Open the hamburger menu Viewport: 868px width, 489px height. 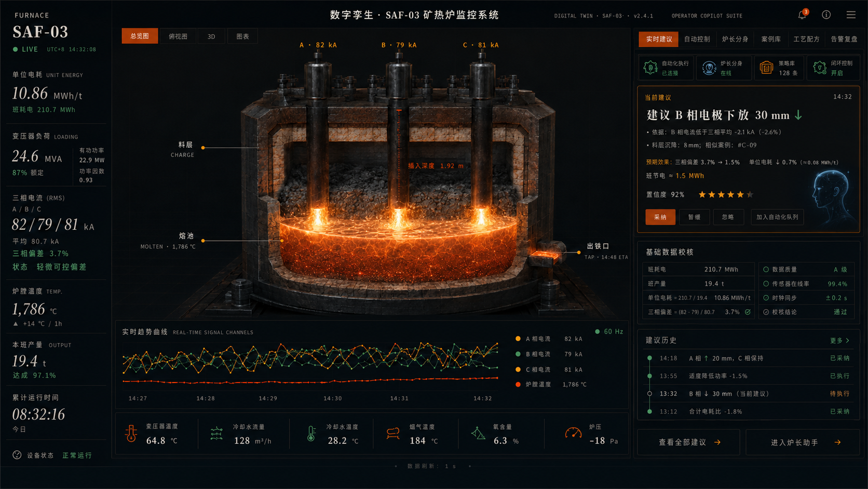coord(851,15)
